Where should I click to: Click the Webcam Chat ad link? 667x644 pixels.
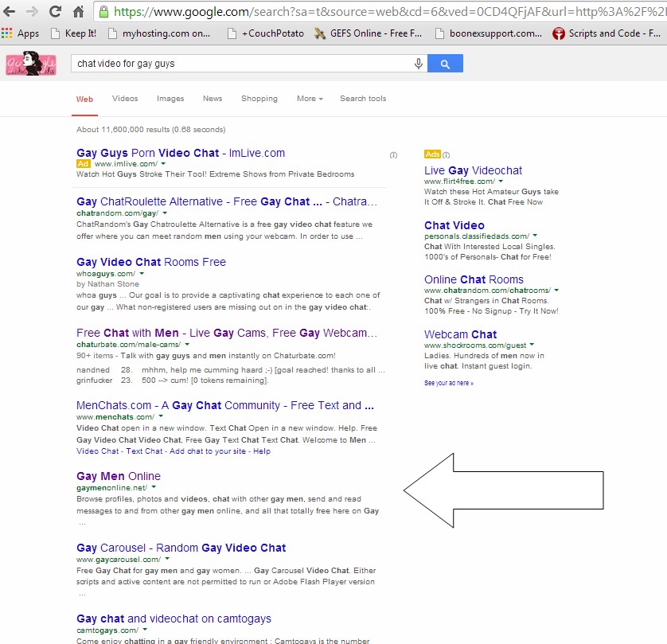(x=460, y=334)
